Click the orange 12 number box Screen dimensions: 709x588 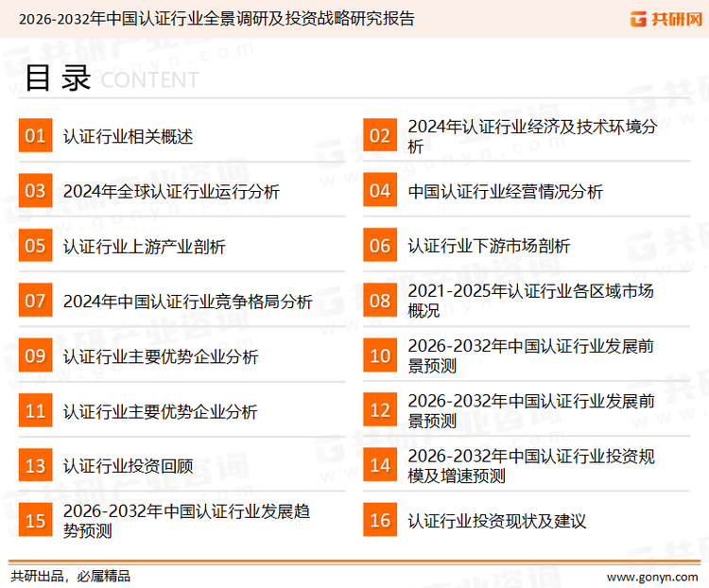point(380,410)
